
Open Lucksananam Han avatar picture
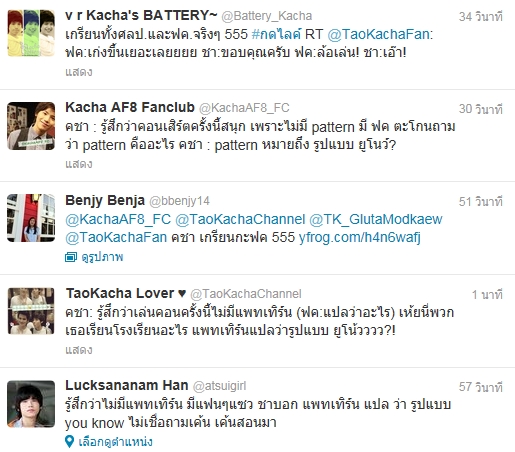click(31, 404)
